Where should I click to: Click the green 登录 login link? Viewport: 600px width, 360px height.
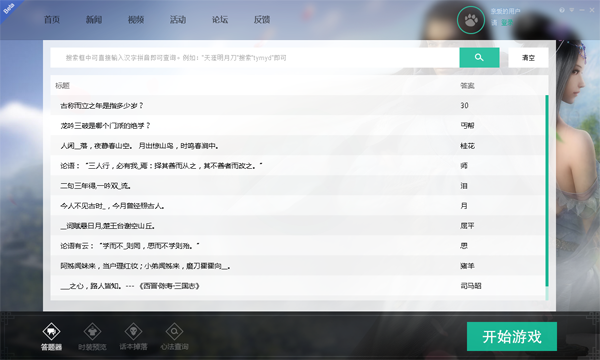click(507, 23)
